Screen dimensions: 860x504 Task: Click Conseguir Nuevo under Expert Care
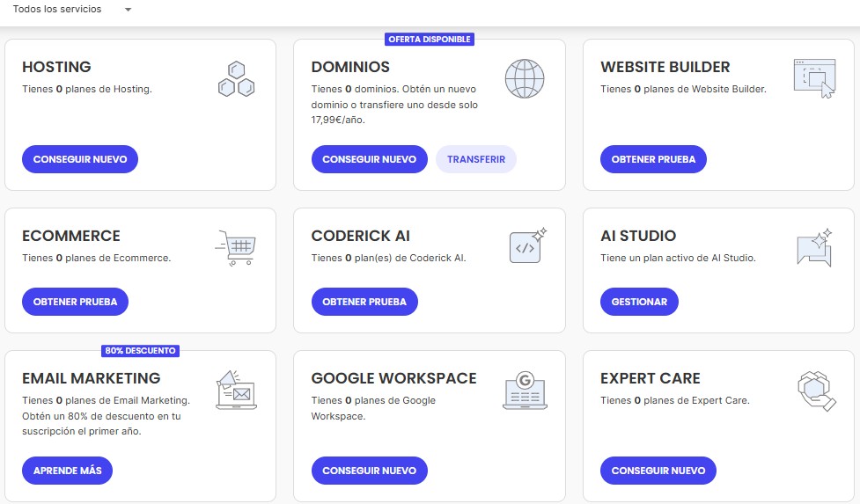click(658, 471)
